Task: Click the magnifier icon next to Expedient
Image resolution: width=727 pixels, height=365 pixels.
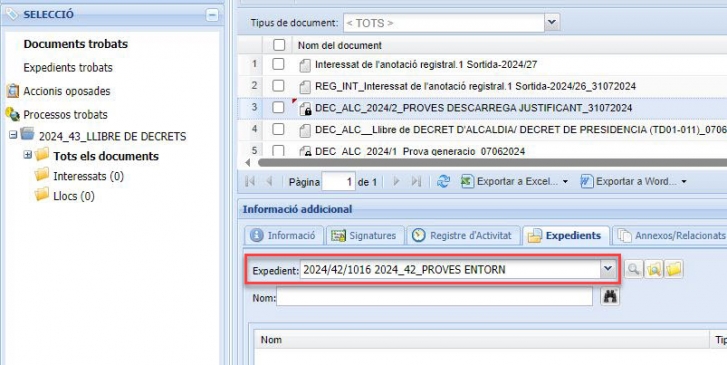Action: tap(633, 269)
